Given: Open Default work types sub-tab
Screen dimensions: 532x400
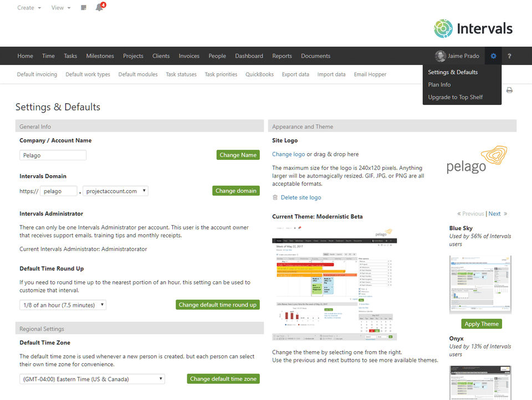Looking at the screenshot, I should tap(88, 74).
